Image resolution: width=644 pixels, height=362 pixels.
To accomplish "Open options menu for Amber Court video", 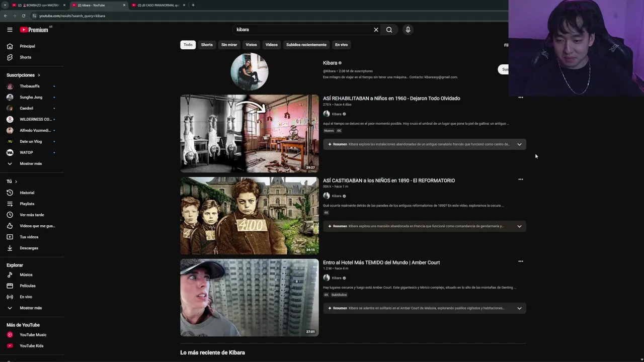I will coord(521,261).
